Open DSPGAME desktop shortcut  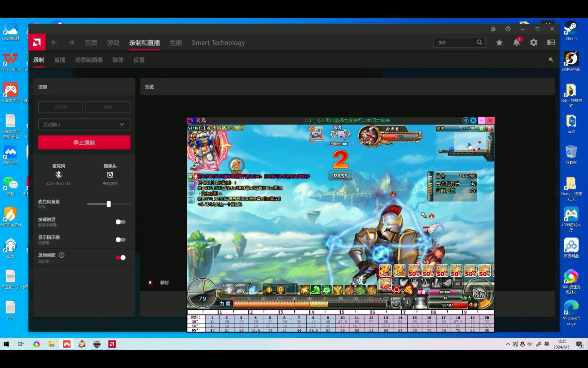pos(571,61)
